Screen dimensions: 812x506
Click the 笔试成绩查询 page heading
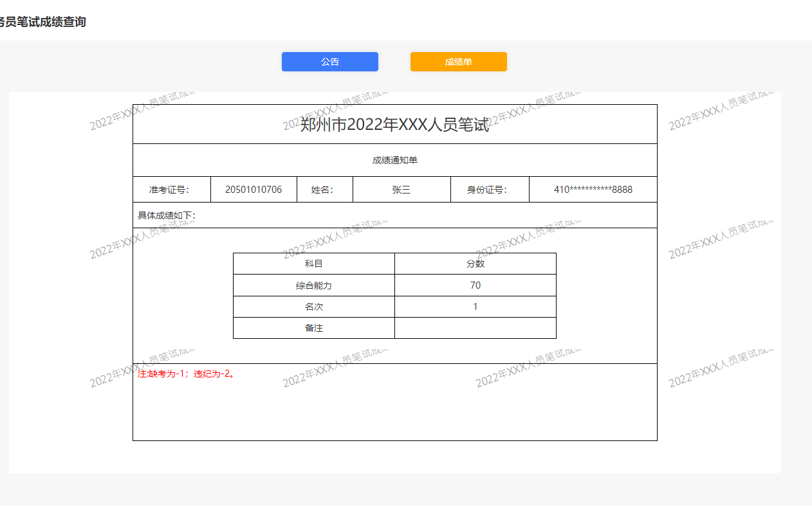42,22
